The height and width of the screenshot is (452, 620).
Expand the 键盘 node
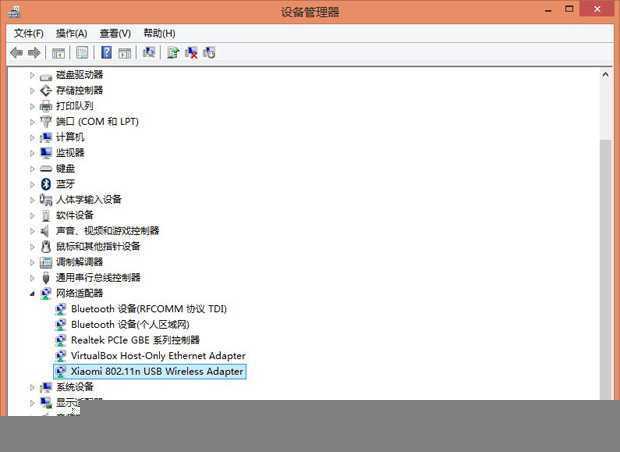[x=32, y=168]
